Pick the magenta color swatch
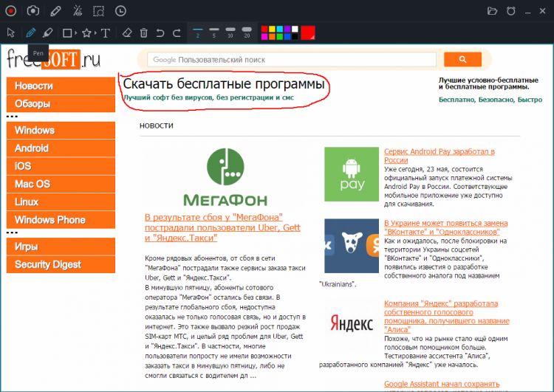Viewport: 554px width, 392px height. 264,36
